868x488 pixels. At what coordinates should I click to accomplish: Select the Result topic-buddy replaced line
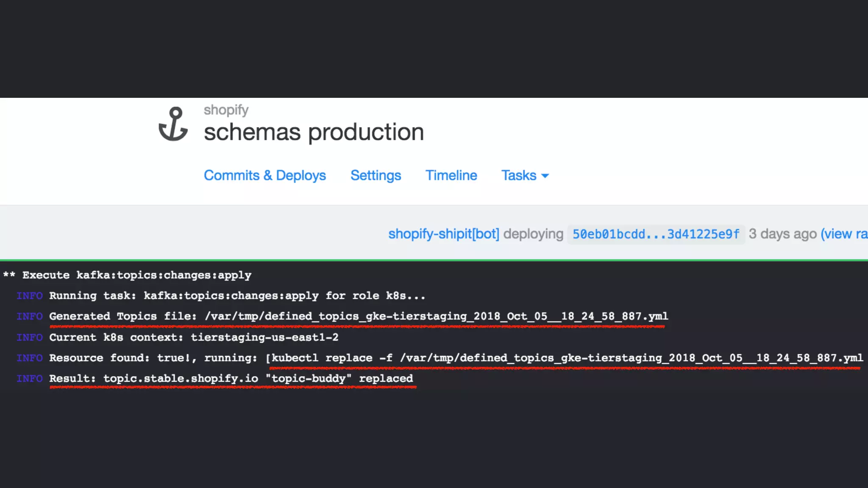click(x=231, y=378)
